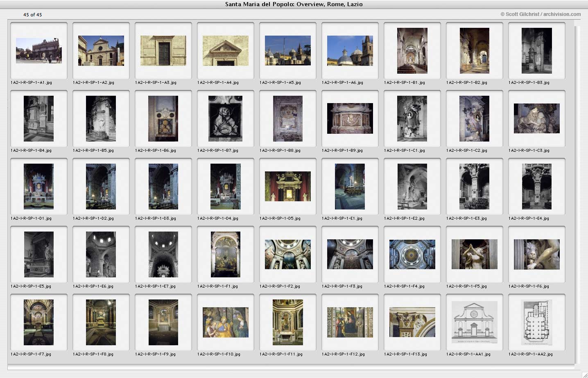
Task: Open the marble sarcophagus thumbnail 1A2-I-R-SP-1-B9.jpg
Action: point(350,119)
